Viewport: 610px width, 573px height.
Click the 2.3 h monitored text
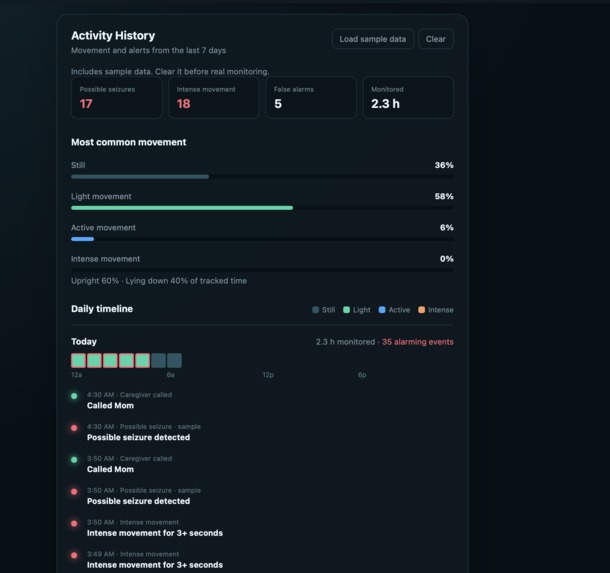tap(345, 342)
